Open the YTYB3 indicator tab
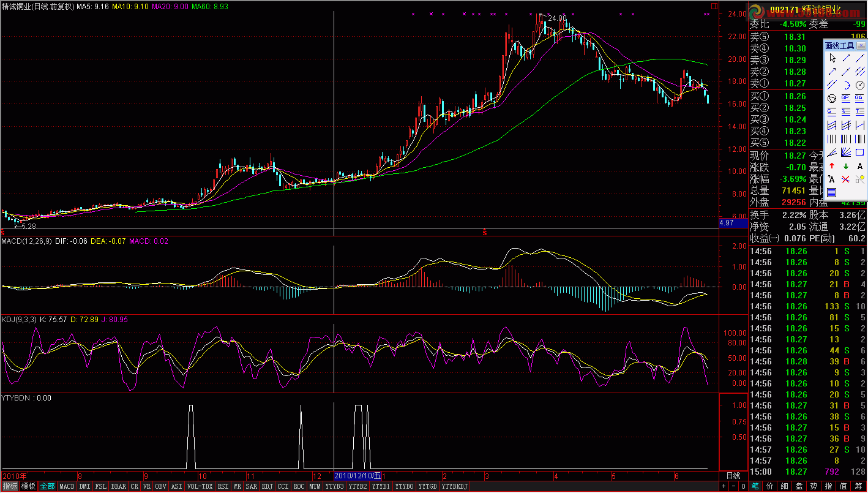This screenshot has width=868, height=493. 334,486
